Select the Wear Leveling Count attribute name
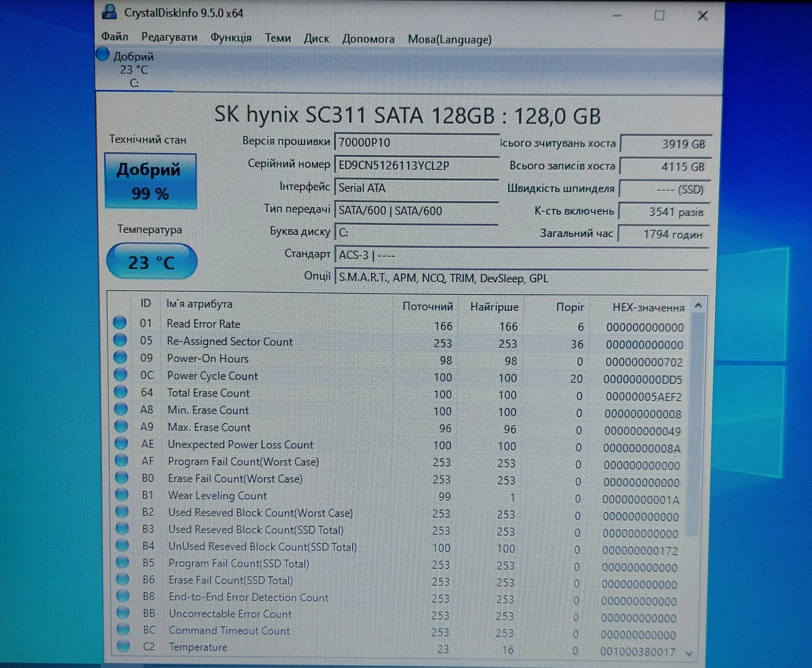Screen dimensions: 812x668 coord(217,496)
